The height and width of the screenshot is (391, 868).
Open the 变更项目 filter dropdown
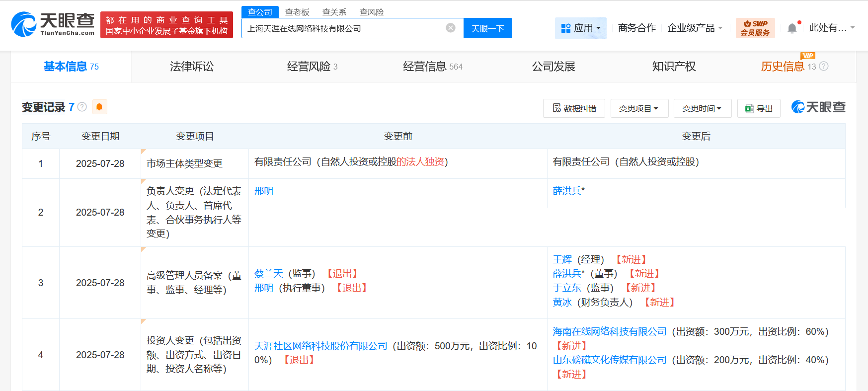(639, 108)
